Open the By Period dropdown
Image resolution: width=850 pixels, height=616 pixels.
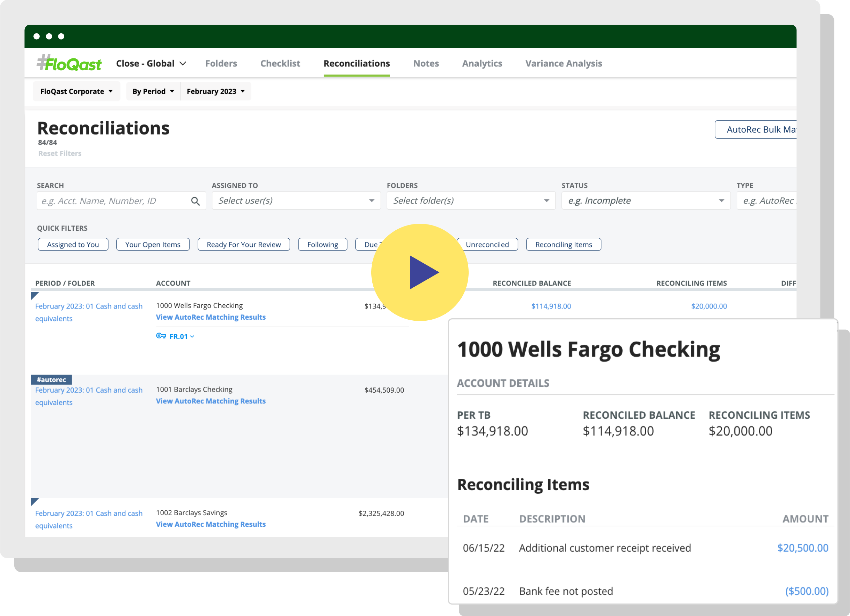point(153,91)
